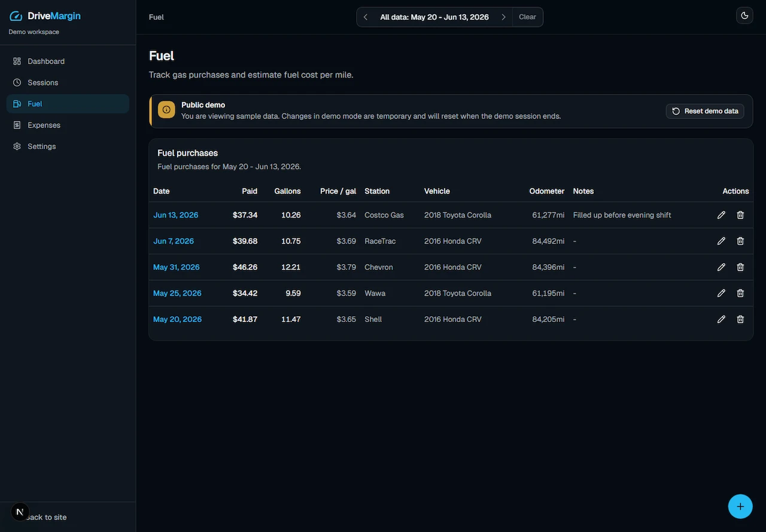Image resolution: width=766 pixels, height=532 pixels.
Task: Open Settings in sidebar
Action: 68,146
